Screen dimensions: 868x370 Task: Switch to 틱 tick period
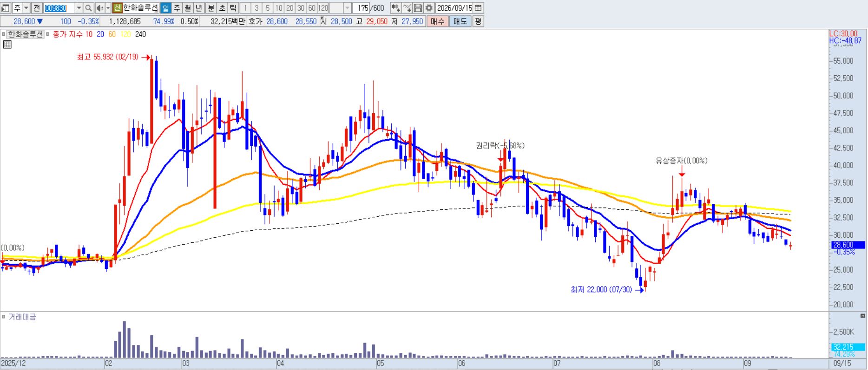[x=233, y=8]
